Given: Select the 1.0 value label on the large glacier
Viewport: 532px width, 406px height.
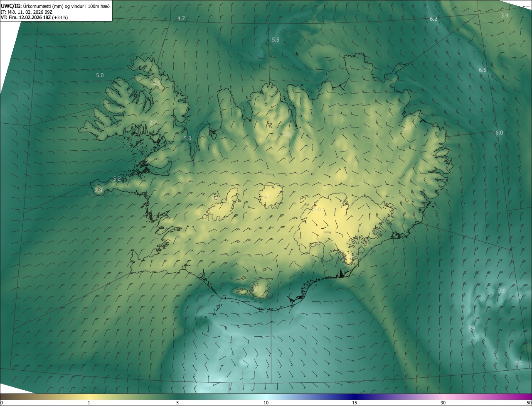Looking at the screenshot, I should pyautogui.click(x=317, y=210).
